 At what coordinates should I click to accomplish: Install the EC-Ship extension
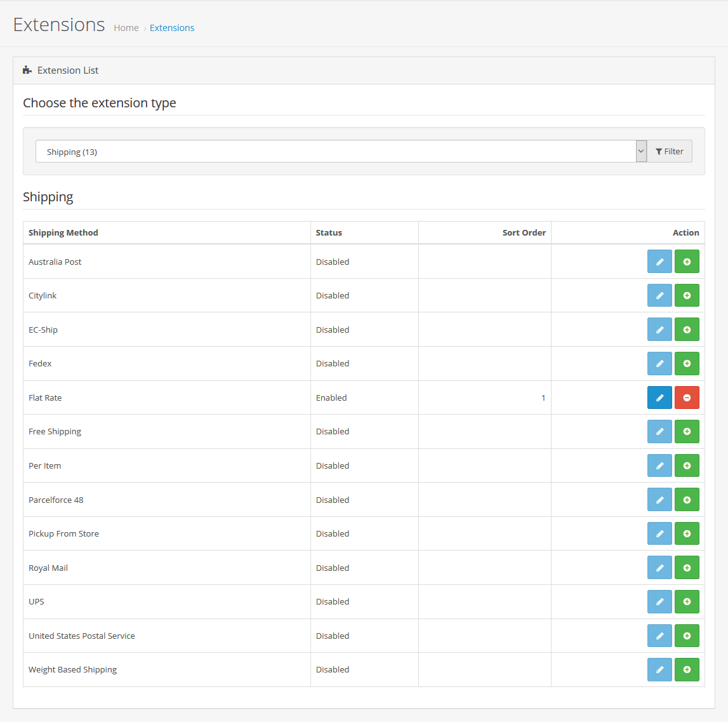(687, 329)
